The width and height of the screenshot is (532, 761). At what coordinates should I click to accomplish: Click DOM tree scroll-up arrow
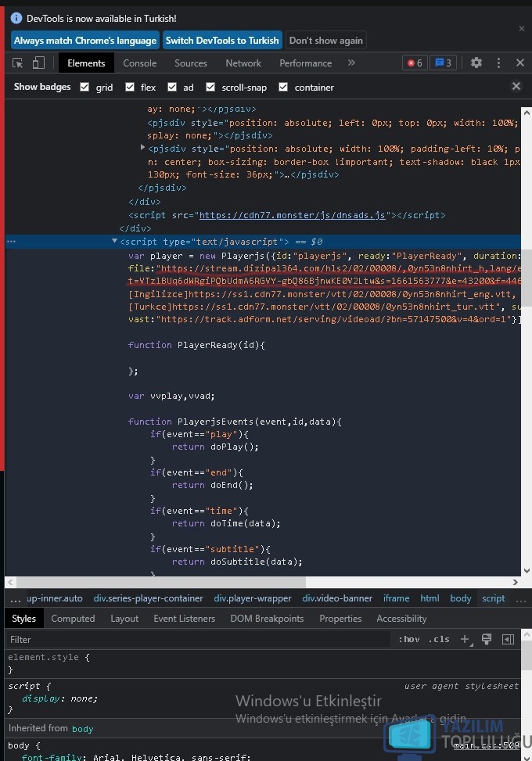click(527, 112)
